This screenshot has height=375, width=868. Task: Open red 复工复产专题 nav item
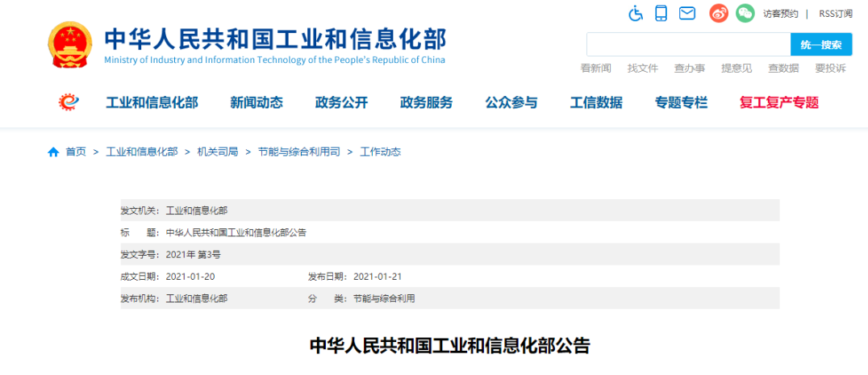[779, 102]
